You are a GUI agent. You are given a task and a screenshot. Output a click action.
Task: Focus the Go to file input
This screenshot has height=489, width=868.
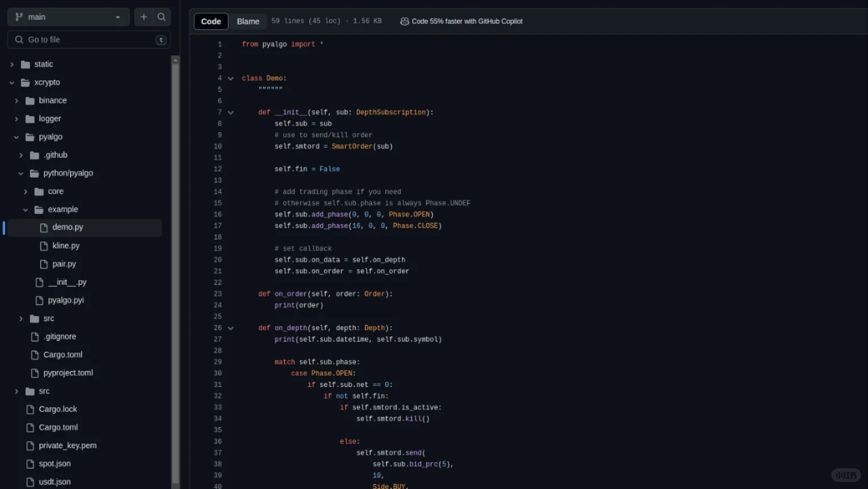89,40
